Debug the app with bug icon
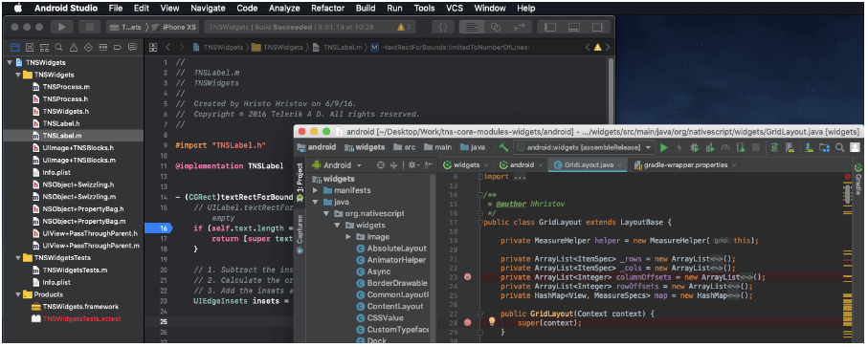This screenshot has height=347, width=868. pos(695,147)
